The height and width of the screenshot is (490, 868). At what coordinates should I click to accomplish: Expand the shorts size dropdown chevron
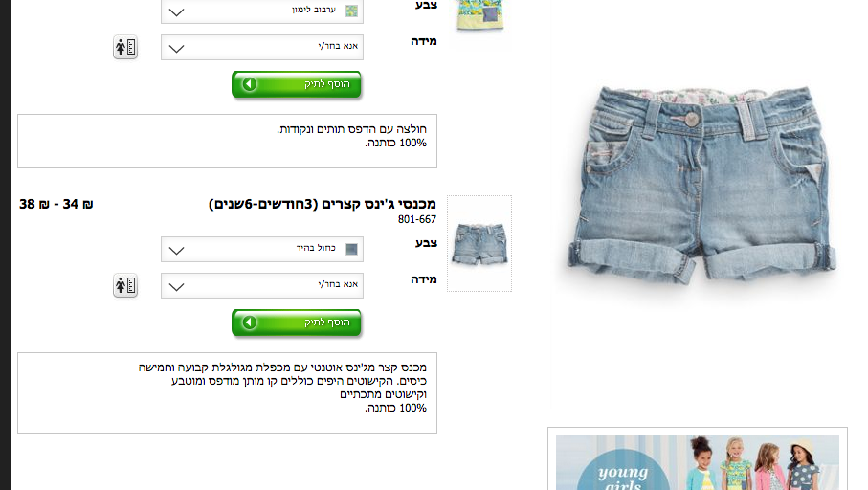pyautogui.click(x=177, y=287)
